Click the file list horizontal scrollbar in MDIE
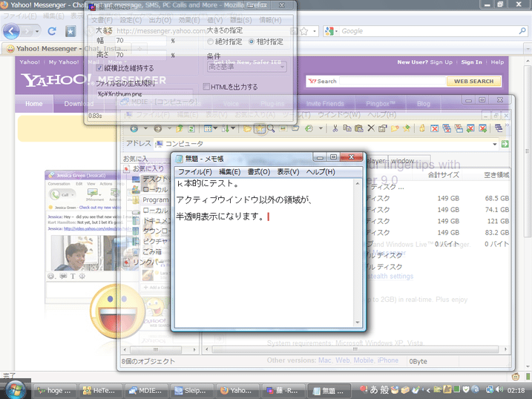The height and width of the screenshot is (399, 532). (355, 349)
